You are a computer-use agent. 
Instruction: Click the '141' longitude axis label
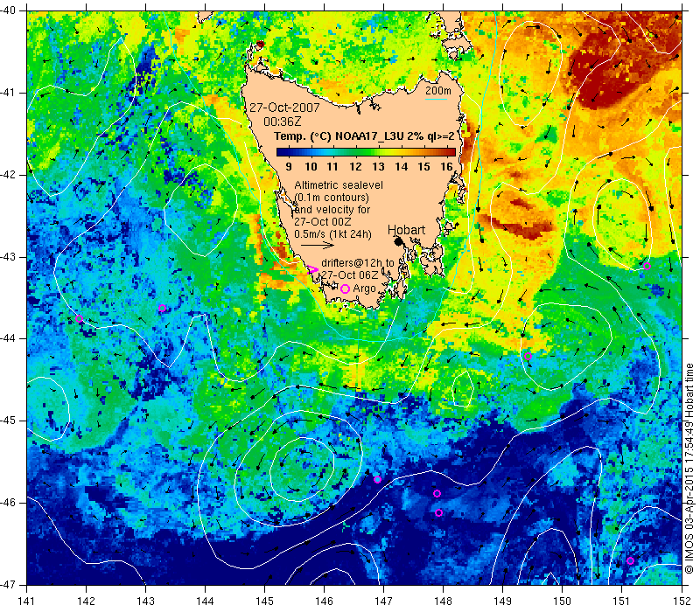coord(27,601)
